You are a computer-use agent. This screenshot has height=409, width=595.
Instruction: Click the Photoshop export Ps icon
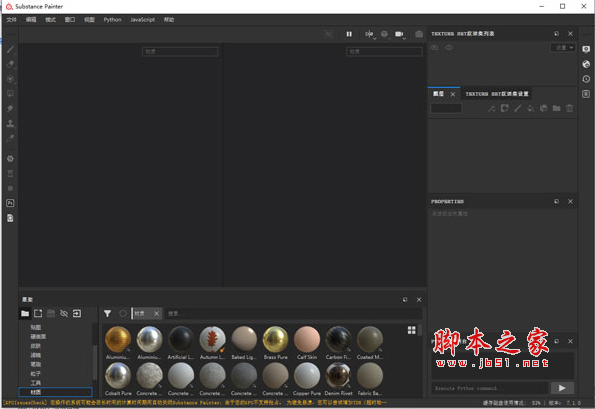click(x=10, y=203)
